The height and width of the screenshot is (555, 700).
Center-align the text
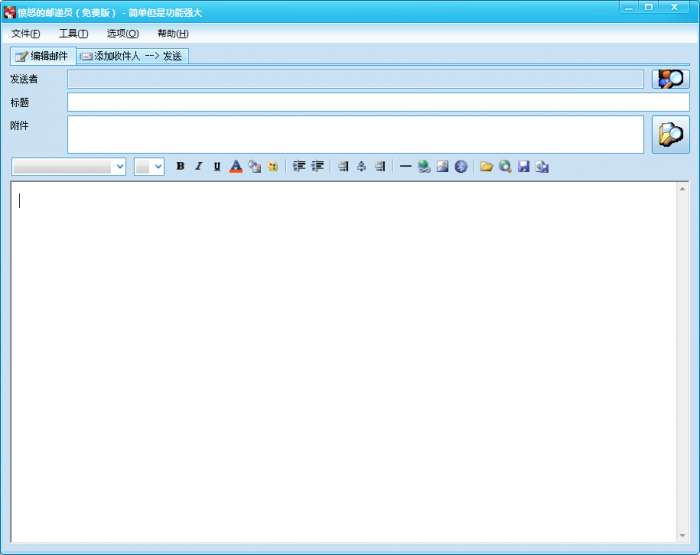tap(361, 167)
